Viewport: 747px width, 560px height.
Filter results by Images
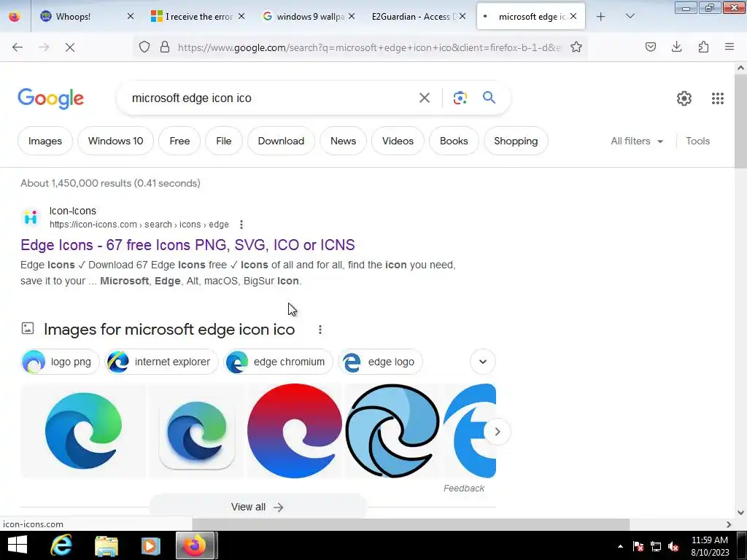pyautogui.click(x=45, y=141)
